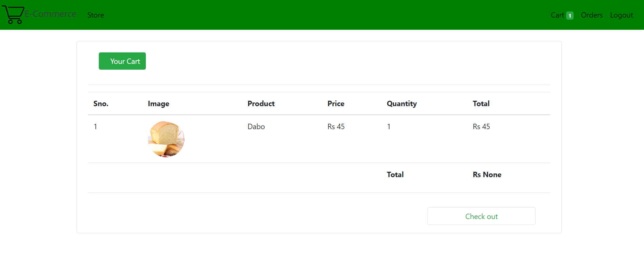
Task: Select the Product column header
Action: (x=261, y=103)
